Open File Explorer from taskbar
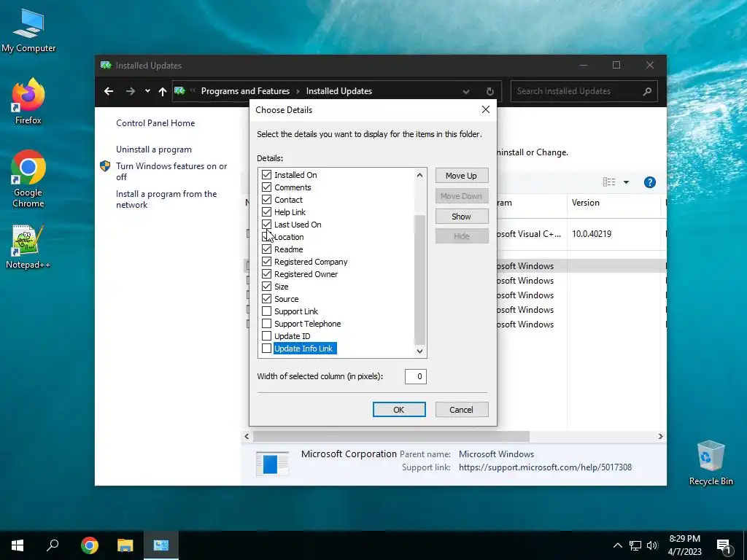The width and height of the screenshot is (747, 560). tap(125, 545)
